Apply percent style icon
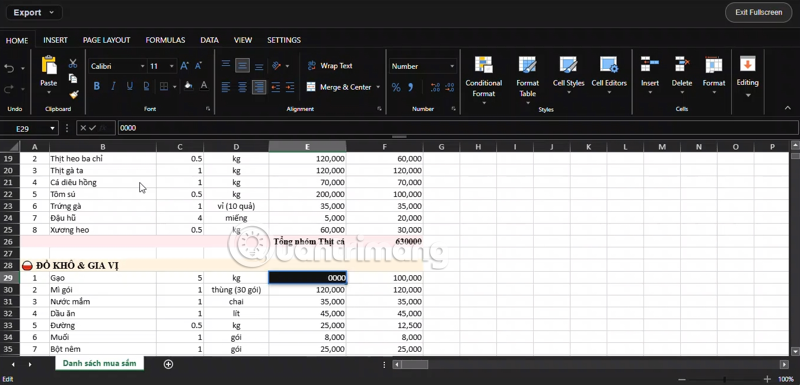 [396, 87]
